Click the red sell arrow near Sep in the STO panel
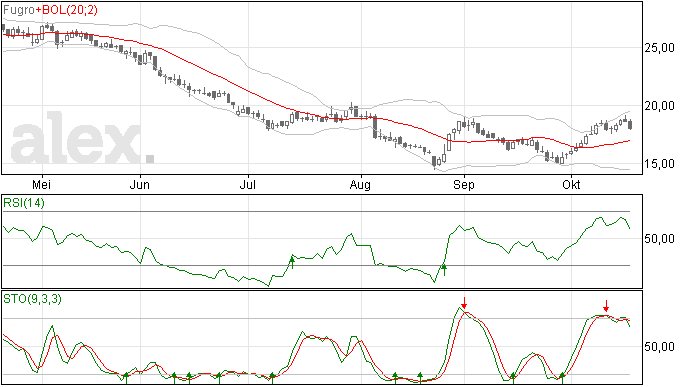690x387 pixels. click(464, 303)
